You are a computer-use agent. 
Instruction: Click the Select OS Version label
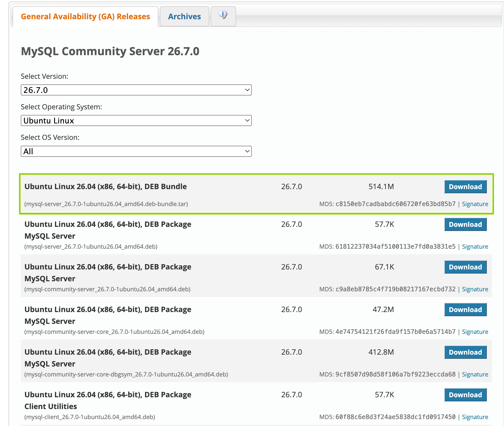tap(50, 138)
